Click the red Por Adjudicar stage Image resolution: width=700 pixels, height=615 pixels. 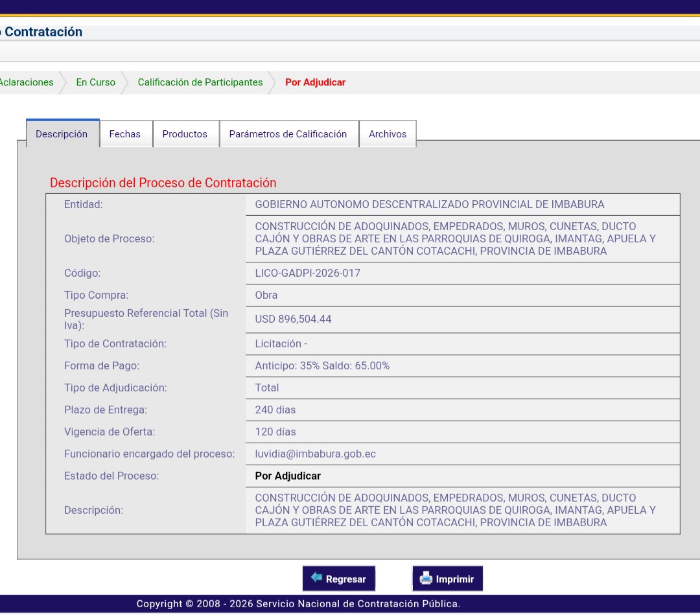click(315, 82)
